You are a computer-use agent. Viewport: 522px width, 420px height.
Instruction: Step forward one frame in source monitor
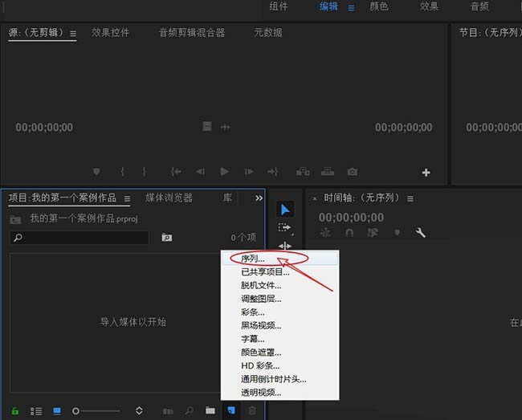(x=249, y=172)
